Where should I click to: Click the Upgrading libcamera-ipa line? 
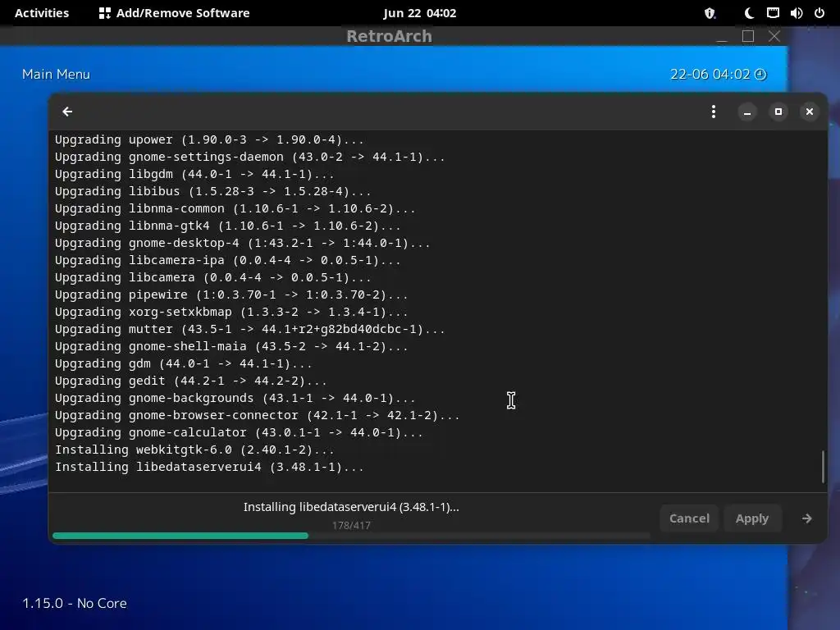(x=228, y=260)
